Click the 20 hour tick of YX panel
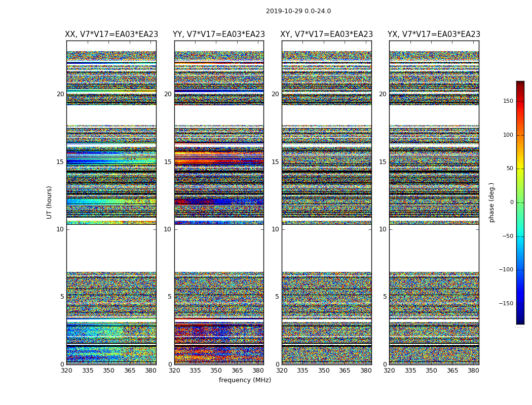Screen dimensions: 532x405 pyautogui.click(x=383, y=94)
